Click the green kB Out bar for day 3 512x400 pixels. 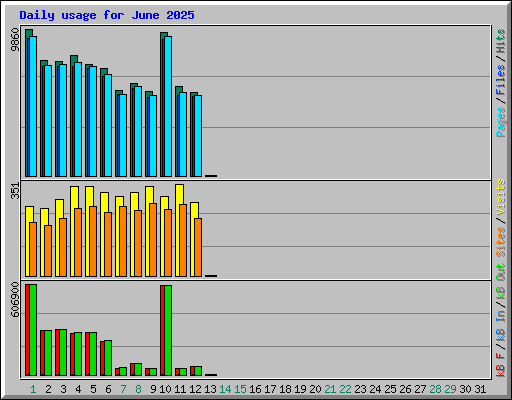coord(63,353)
